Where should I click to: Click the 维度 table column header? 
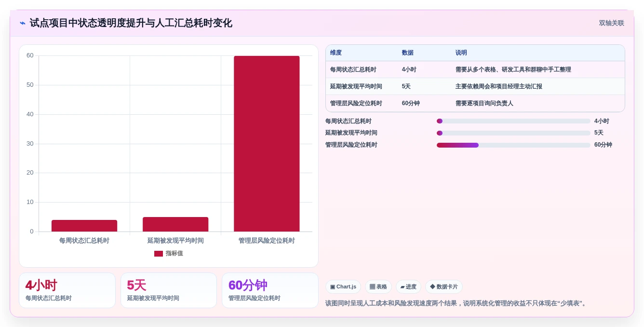[x=336, y=53]
